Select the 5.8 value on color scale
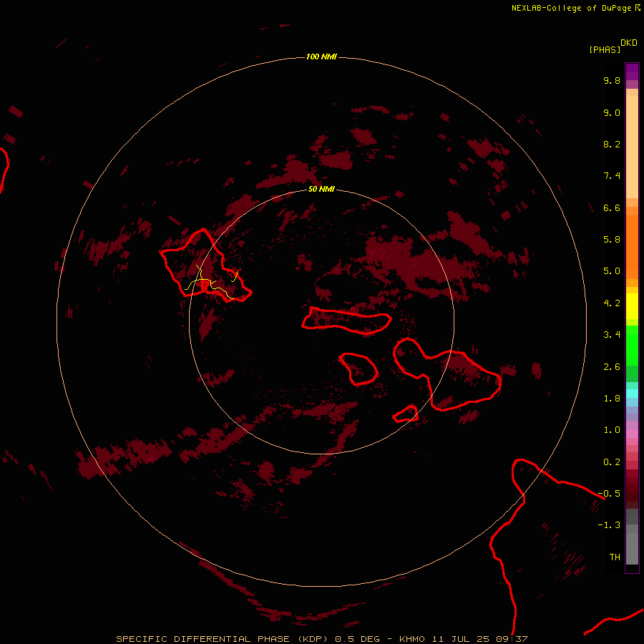Viewport: 644px width, 644px height. (612, 240)
